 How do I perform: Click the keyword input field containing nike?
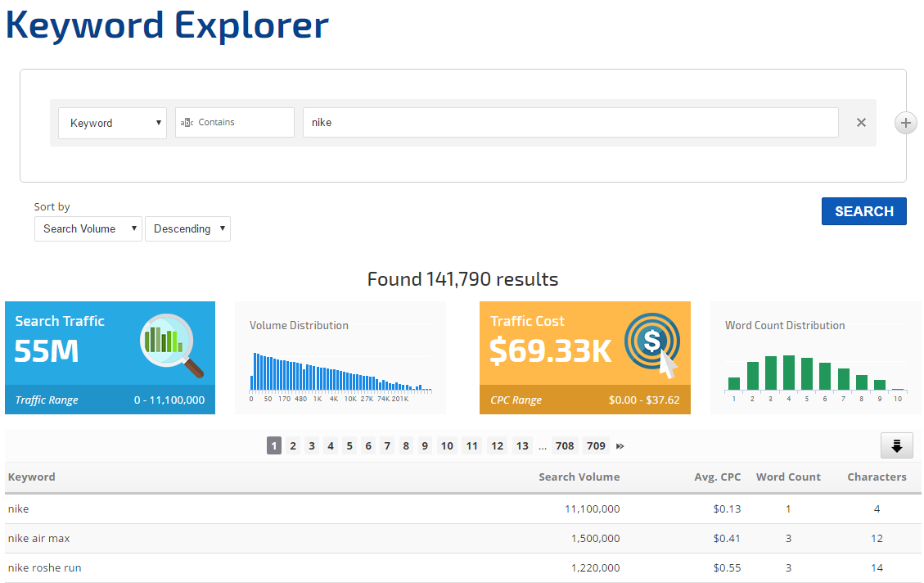point(570,123)
